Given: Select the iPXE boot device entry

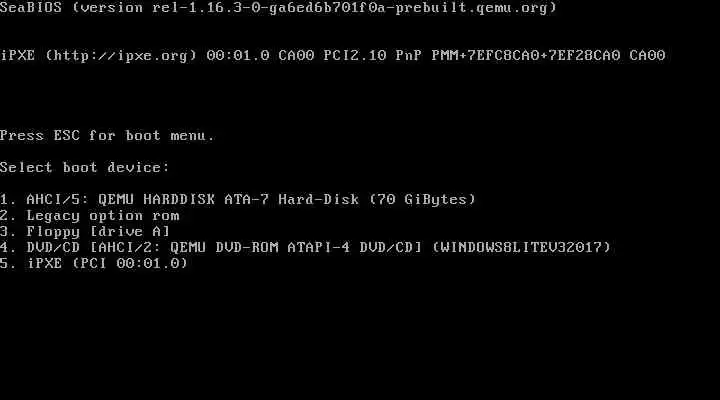Looking at the screenshot, I should 94,263.
